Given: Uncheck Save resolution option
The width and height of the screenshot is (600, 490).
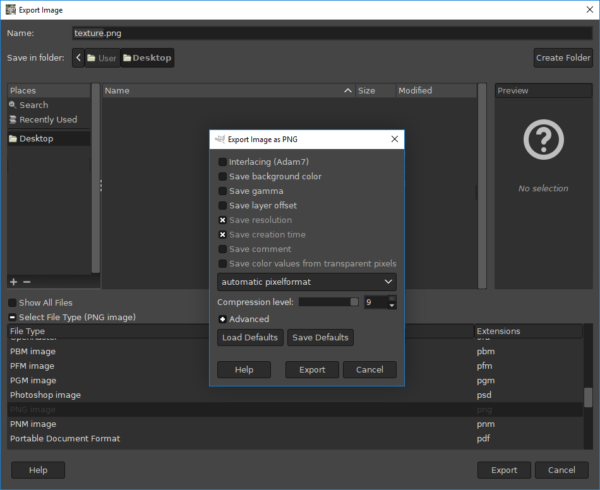Looking at the screenshot, I should (x=222, y=220).
